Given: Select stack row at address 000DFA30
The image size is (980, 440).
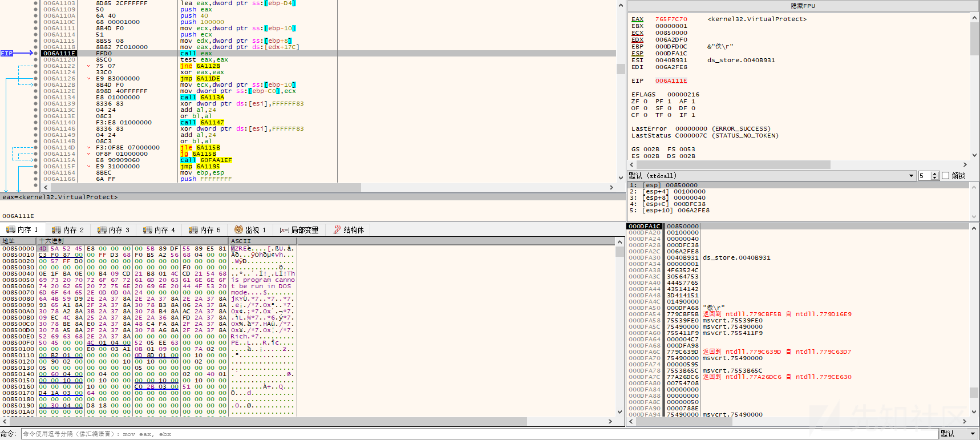Looking at the screenshot, I should 799,257.
